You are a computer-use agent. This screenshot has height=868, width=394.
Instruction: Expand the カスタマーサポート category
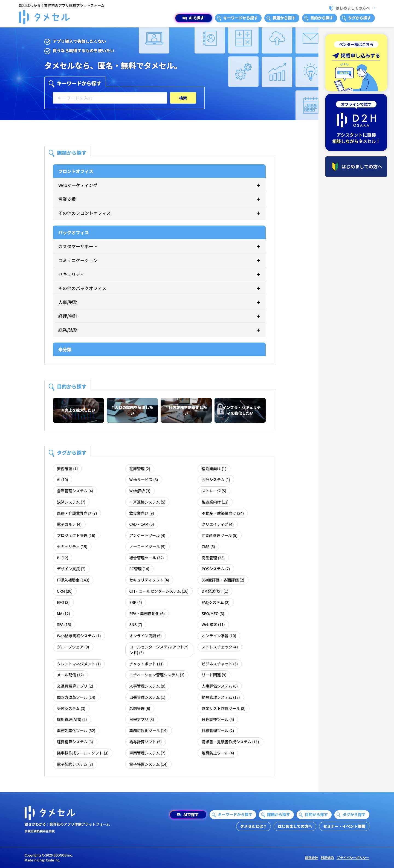point(159,247)
